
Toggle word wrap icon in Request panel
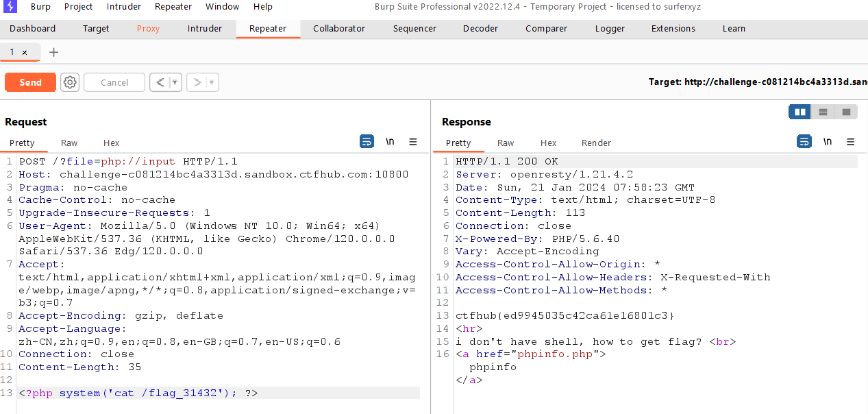[x=367, y=142]
